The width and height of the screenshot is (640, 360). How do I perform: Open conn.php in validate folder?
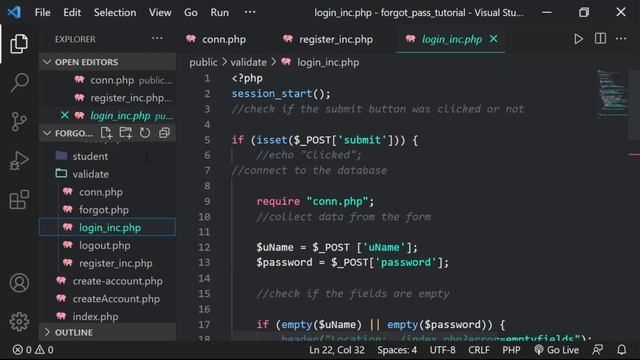tap(107, 192)
